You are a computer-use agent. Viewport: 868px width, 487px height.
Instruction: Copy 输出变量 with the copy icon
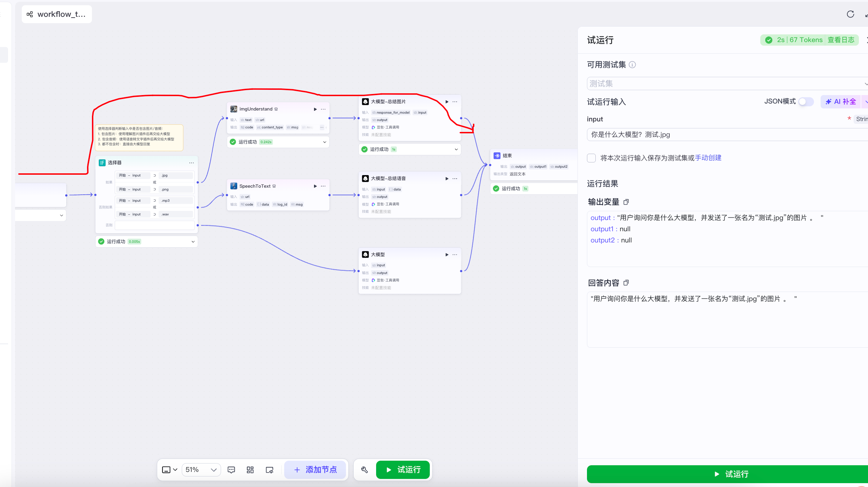[x=626, y=202]
